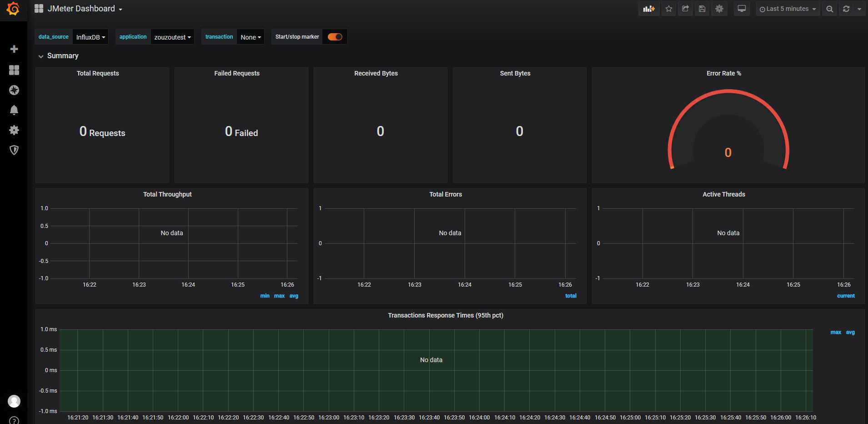Toggle the Start/stop marker switch
Viewport: 868px width, 424px height.
(335, 37)
